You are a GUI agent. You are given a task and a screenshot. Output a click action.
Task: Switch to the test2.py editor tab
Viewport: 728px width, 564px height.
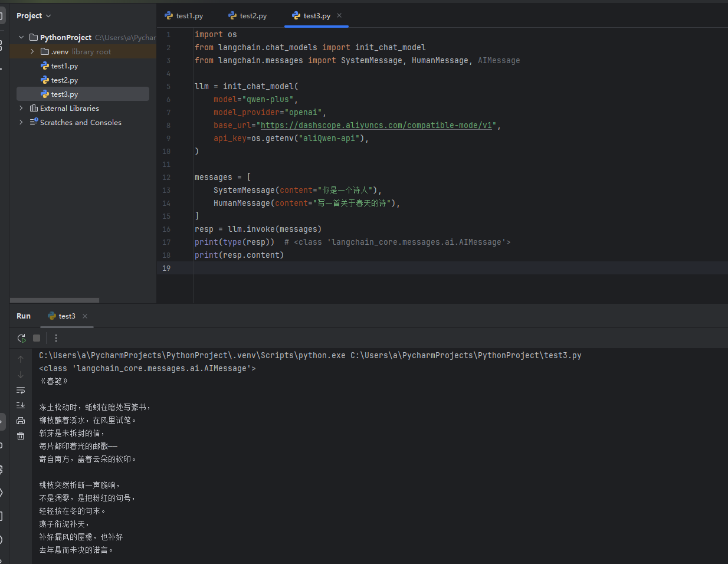point(248,16)
